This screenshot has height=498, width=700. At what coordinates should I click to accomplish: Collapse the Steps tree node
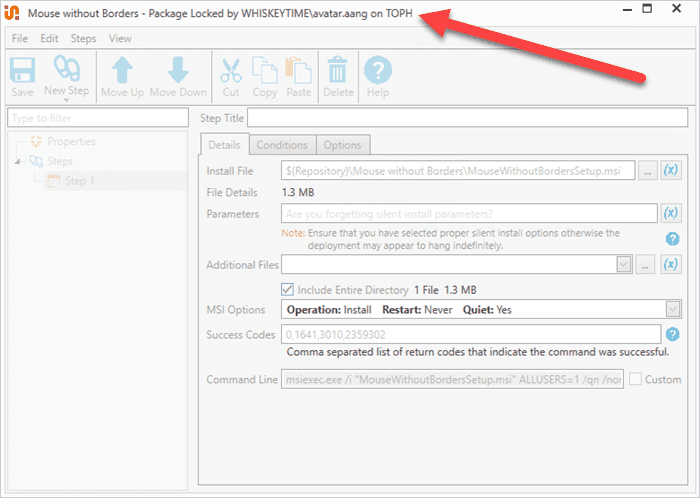17,161
